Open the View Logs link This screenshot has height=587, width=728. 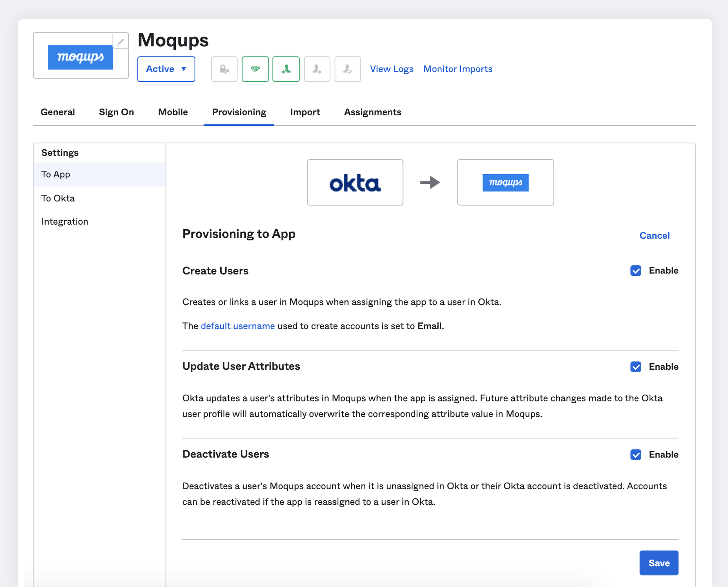point(391,69)
